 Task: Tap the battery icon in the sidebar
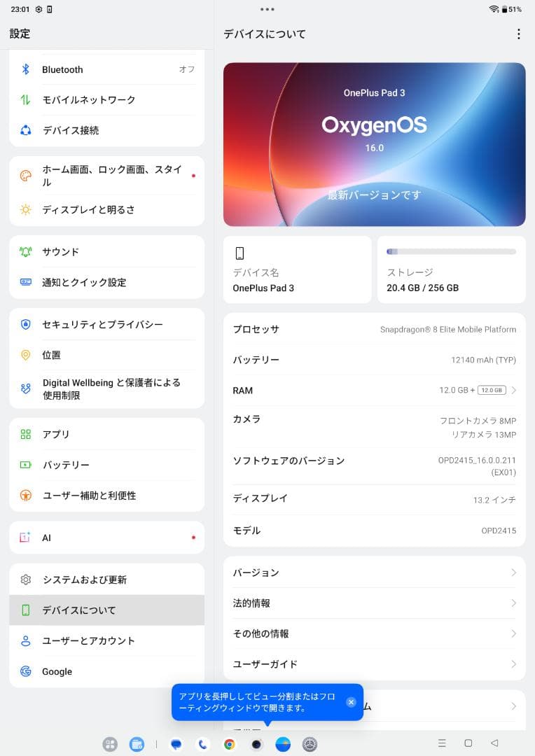click(x=26, y=465)
